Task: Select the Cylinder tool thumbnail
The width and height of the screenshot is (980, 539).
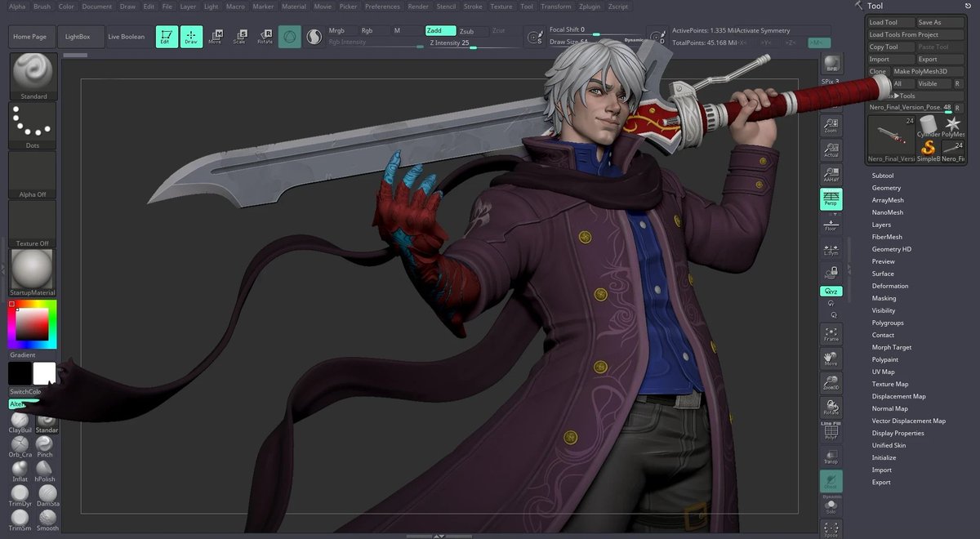Action: coord(929,127)
